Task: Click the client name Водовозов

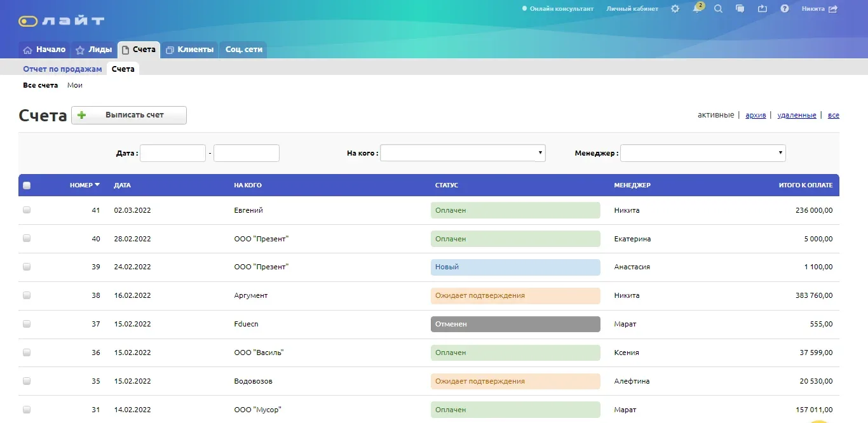Action: (x=252, y=381)
